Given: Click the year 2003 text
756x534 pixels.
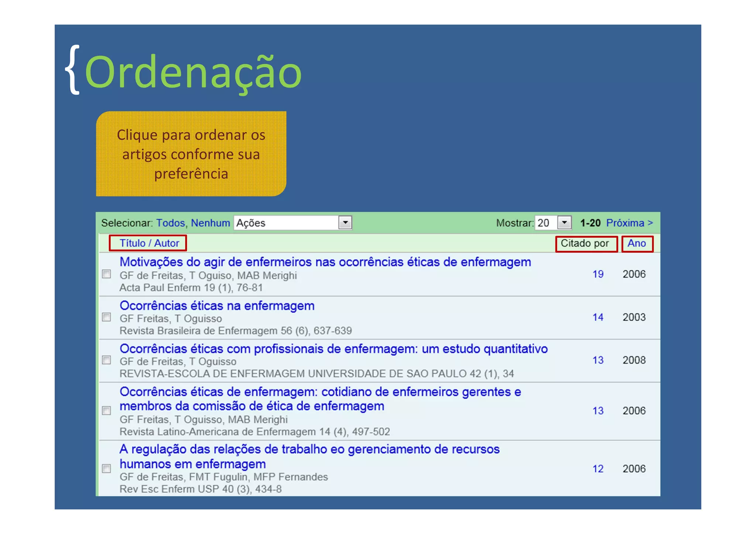Looking at the screenshot, I should click(x=634, y=317).
